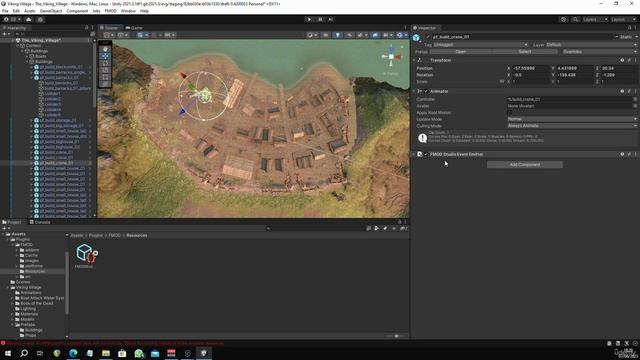Open the draw mode dropdown in Scene toolbar
Image resolution: width=640 pixels, height=360 pixels.
point(312,35)
